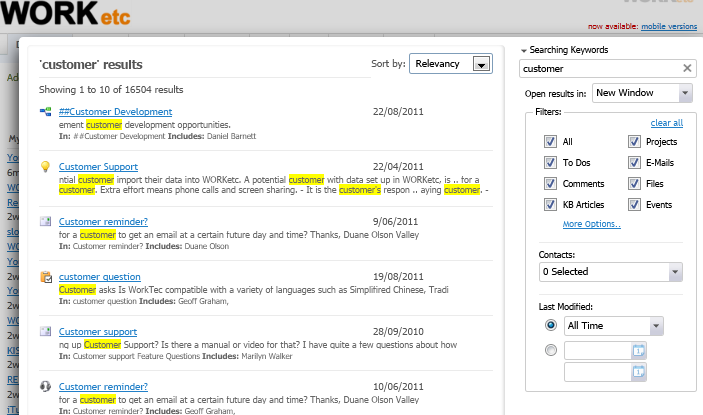Open the More Options link

tap(591, 224)
